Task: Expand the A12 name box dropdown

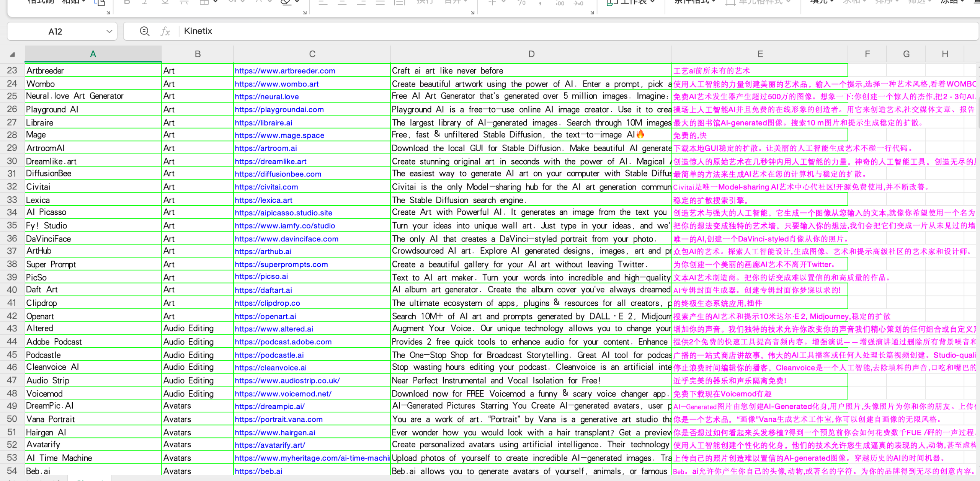Action: click(109, 31)
